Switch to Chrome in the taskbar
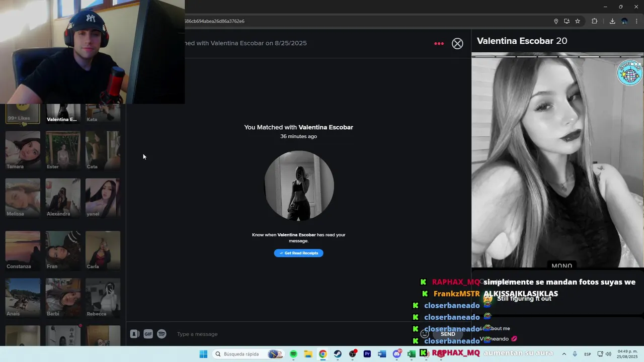 [x=323, y=354]
